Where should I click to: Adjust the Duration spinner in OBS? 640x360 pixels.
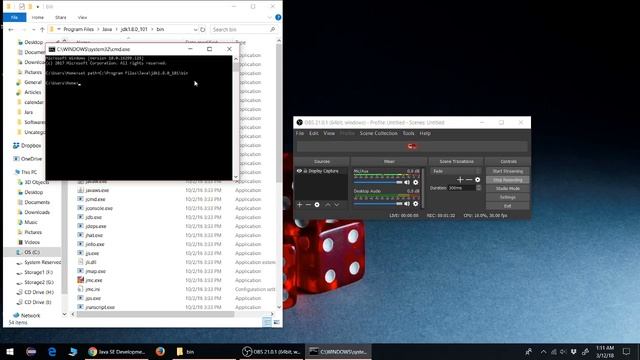478,188
